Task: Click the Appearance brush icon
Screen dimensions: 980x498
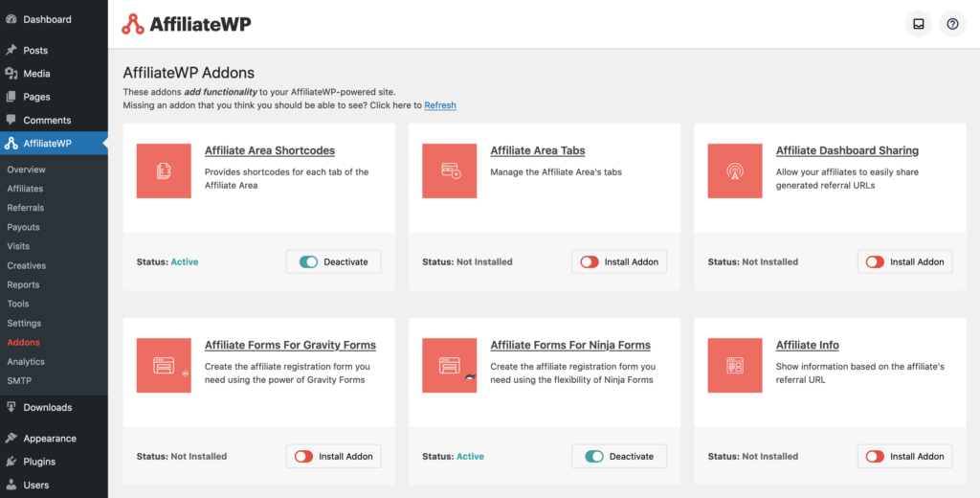Action: pyautogui.click(x=11, y=438)
